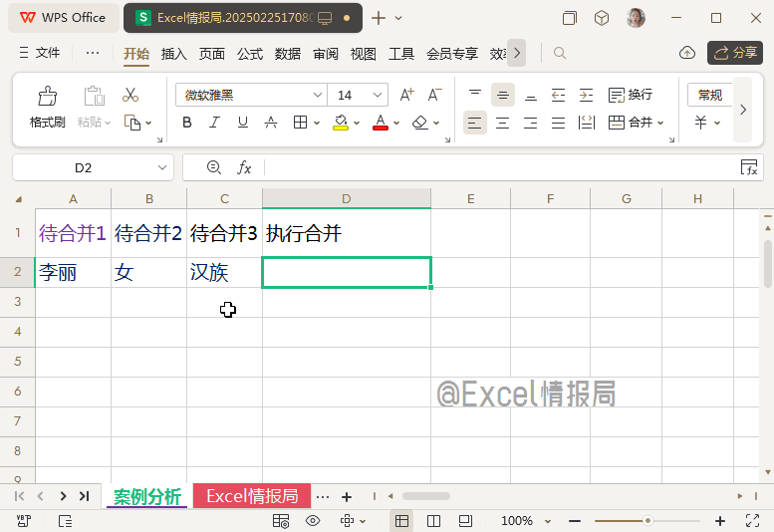Viewport: 774px width, 532px height.
Task: Select the Excel情报局 sheet tab
Action: tap(252, 496)
